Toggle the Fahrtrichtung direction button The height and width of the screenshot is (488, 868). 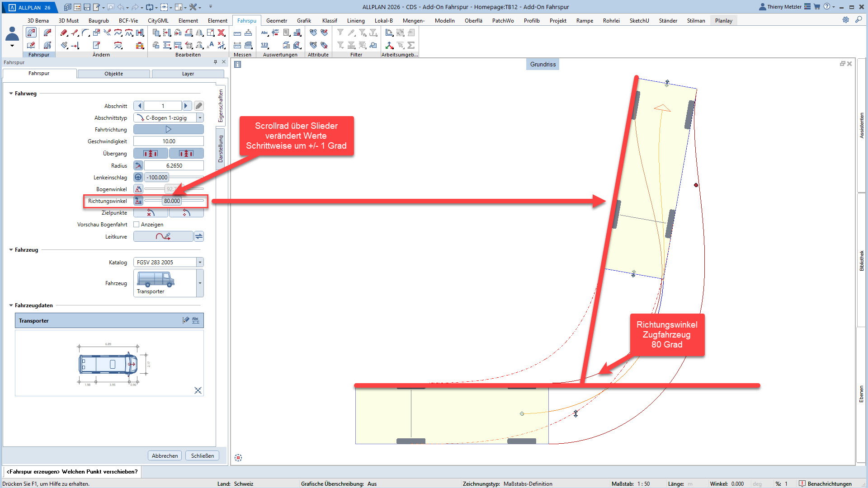pos(168,129)
